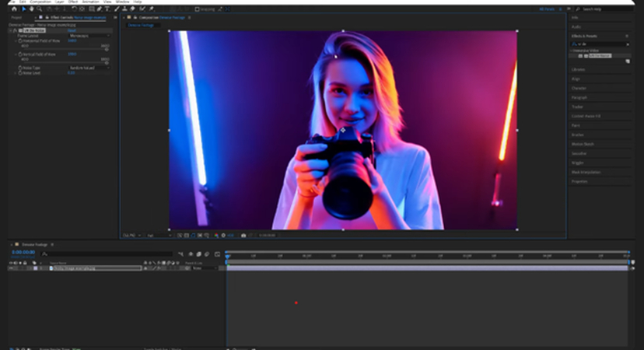Open the File menu

pyautogui.click(x=12, y=2)
